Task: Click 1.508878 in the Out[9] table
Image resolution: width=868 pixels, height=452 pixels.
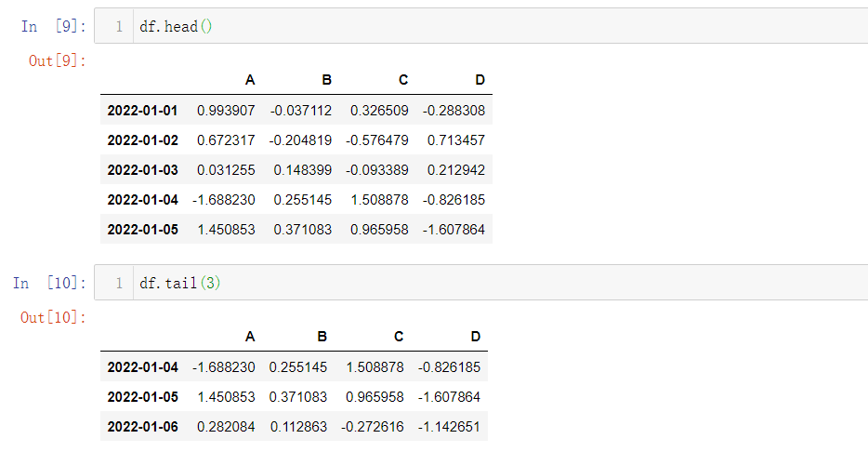Action: point(379,200)
